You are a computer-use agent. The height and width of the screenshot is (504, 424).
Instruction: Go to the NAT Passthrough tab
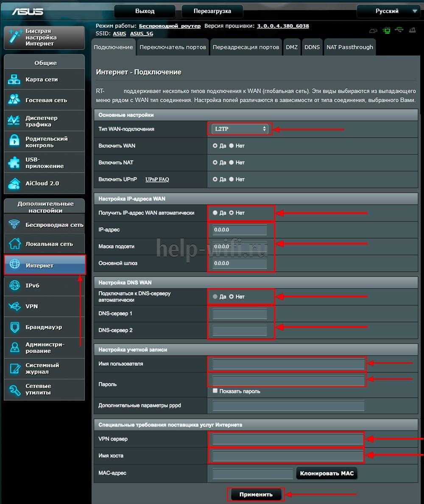click(x=350, y=47)
